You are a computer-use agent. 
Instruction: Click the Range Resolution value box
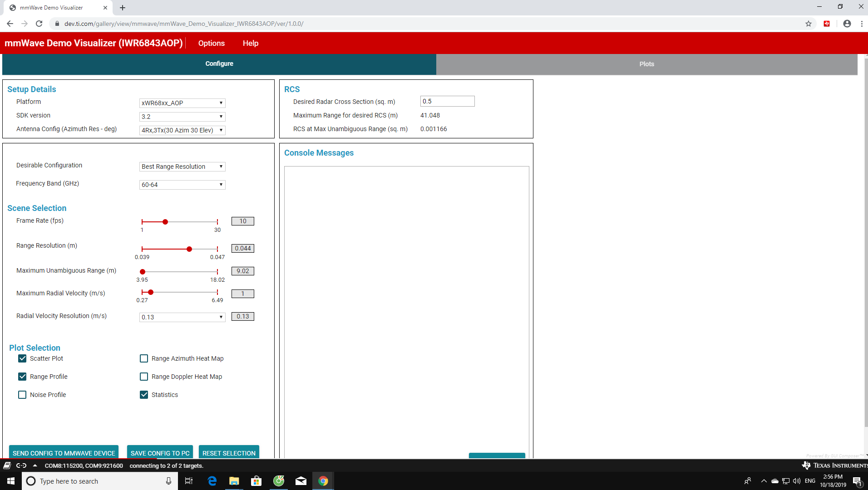point(243,248)
